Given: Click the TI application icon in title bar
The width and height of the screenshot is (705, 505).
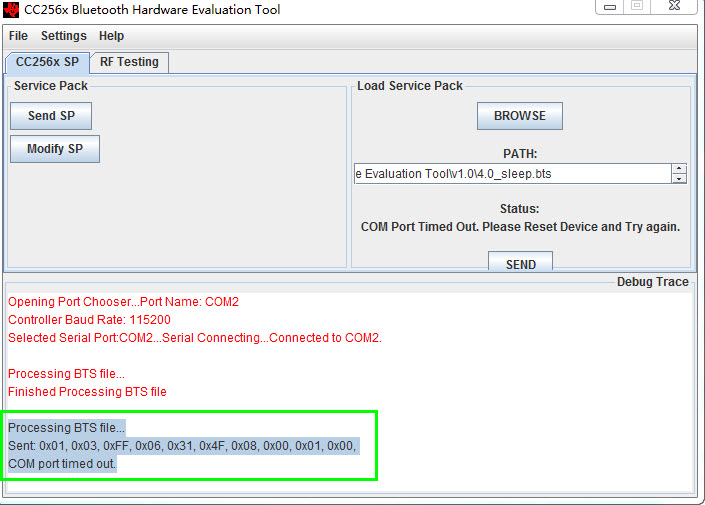Looking at the screenshot, I should tap(11, 9).
